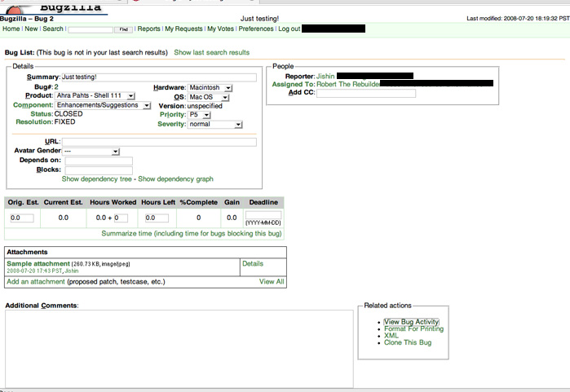Click the Resolution label link
570x392 pixels.
pyautogui.click(x=34, y=122)
